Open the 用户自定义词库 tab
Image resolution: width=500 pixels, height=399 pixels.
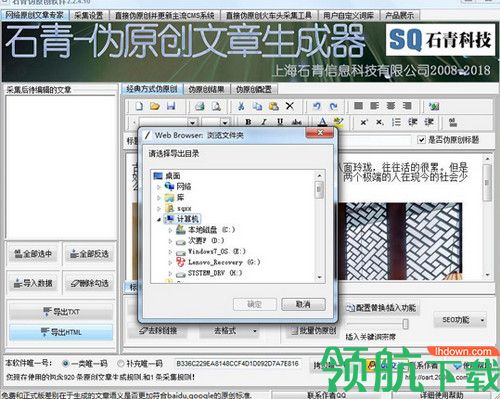(x=348, y=15)
